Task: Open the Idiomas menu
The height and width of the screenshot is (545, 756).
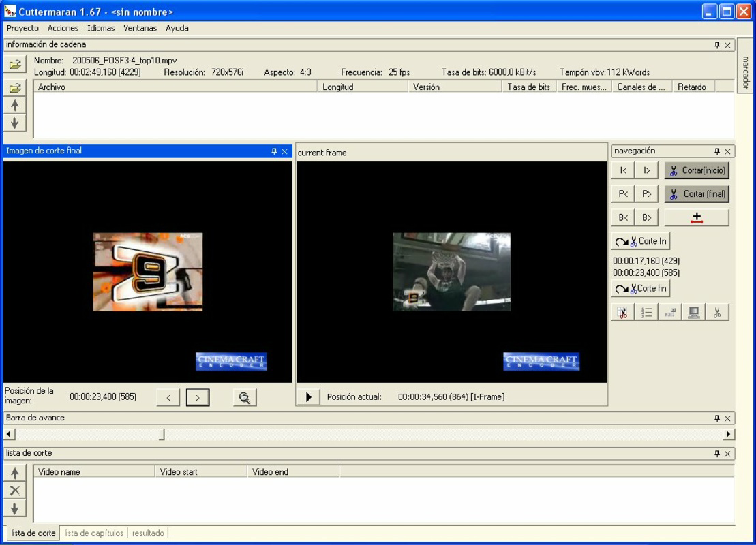Action: coord(101,28)
